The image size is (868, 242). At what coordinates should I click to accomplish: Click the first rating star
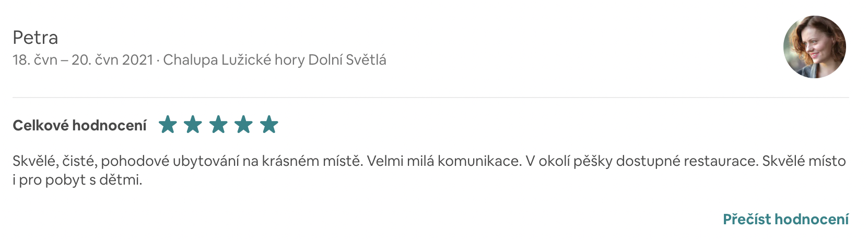168,125
